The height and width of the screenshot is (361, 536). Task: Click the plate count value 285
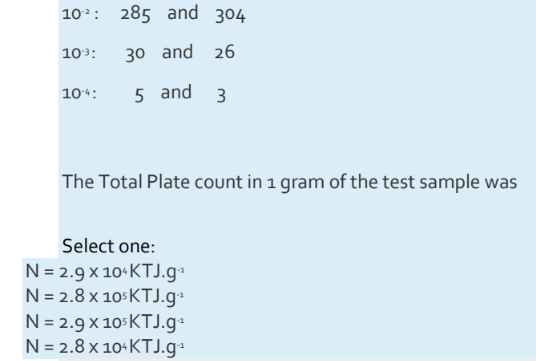pos(135,14)
